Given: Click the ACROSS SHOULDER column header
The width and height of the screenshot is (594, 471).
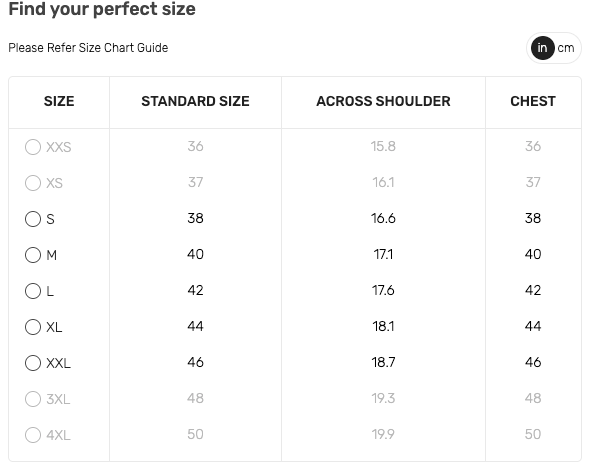Looking at the screenshot, I should click(383, 101).
